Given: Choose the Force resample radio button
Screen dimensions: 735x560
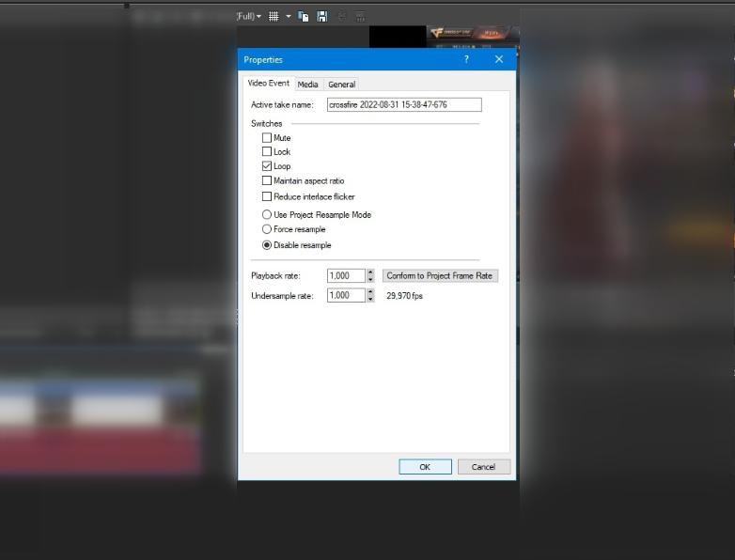Looking at the screenshot, I should [267, 229].
